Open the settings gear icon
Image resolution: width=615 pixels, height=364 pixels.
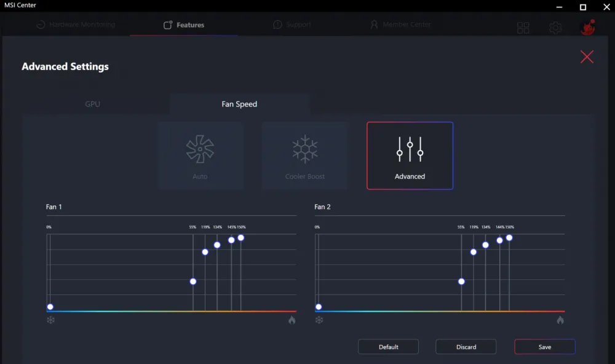555,28
